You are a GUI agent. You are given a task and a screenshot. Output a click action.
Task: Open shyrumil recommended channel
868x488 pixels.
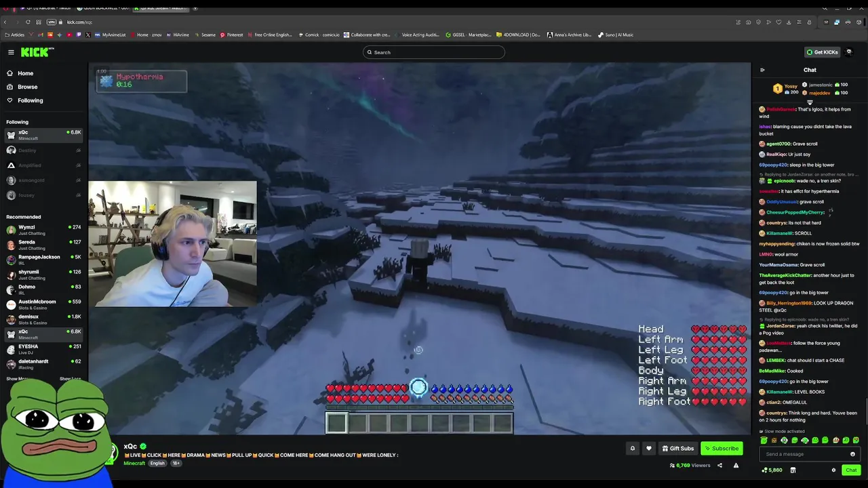[44, 275]
